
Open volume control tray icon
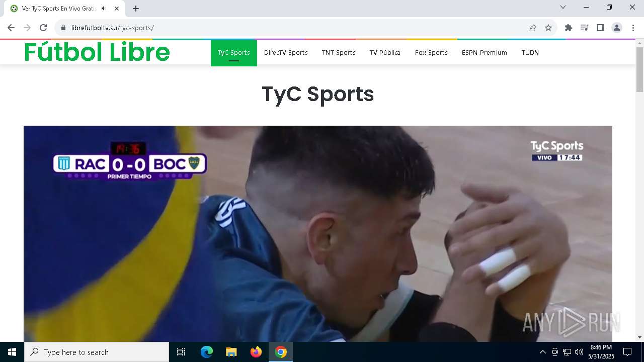(579, 352)
